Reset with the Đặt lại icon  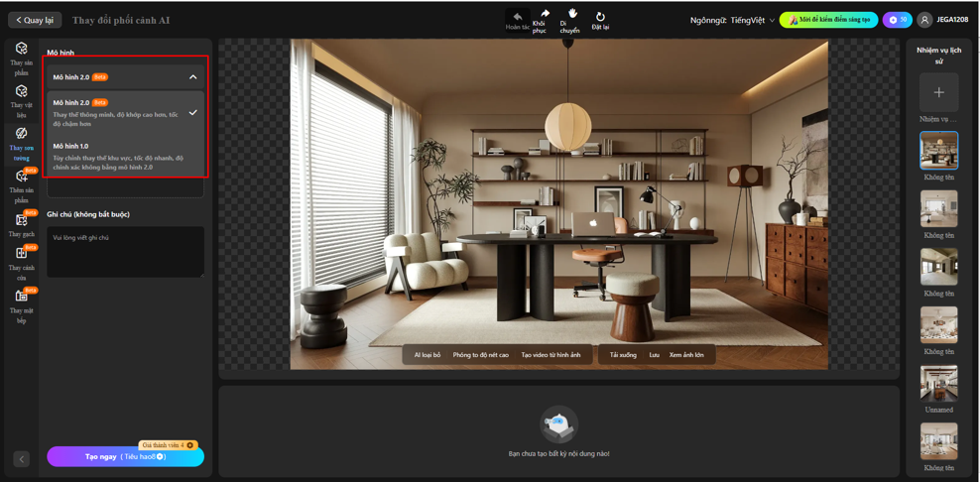(601, 20)
